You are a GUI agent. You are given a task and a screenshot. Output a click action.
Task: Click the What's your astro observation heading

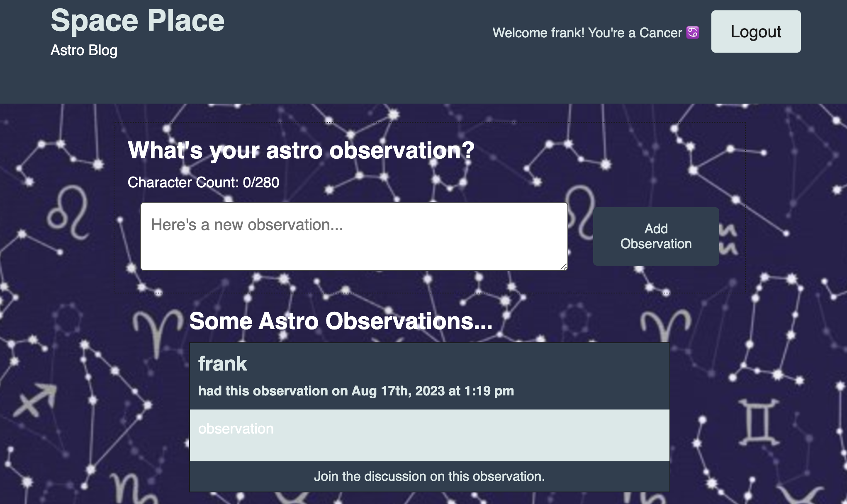(x=301, y=150)
